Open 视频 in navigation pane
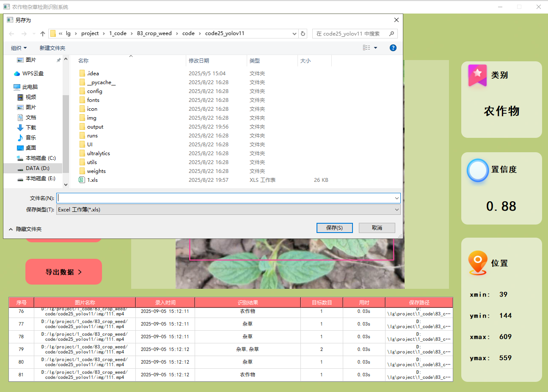Viewport: 548px width, 392px height. 27,97
